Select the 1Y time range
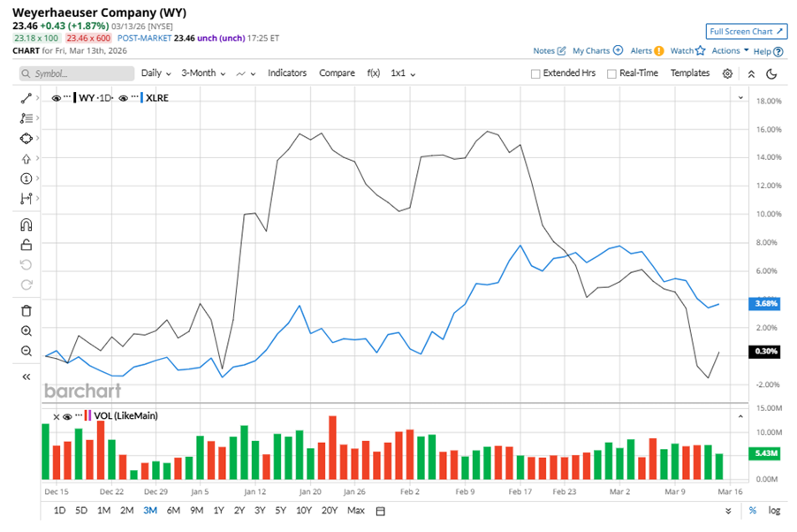 click(x=218, y=510)
